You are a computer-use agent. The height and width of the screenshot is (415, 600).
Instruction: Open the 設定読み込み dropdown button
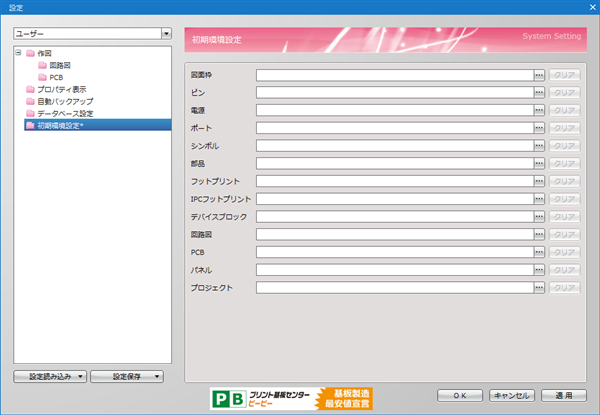pos(50,376)
